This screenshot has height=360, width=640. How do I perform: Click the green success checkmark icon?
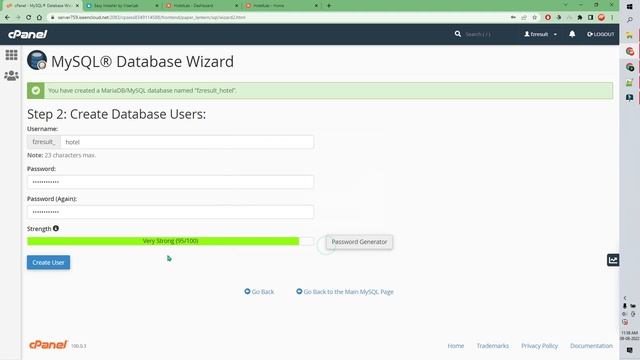tap(36, 91)
